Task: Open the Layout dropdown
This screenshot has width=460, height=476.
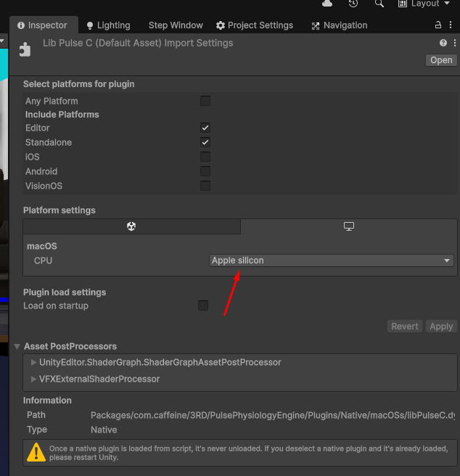Action: click(424, 4)
